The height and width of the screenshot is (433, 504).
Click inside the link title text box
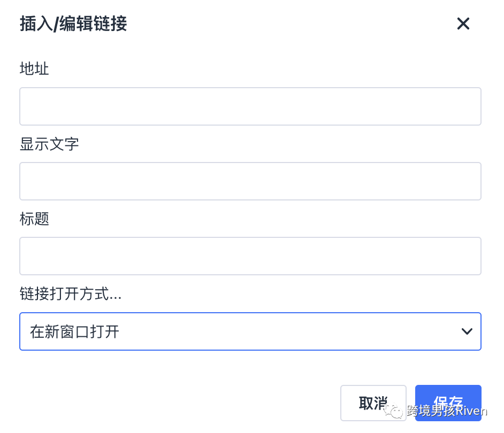[x=250, y=256]
